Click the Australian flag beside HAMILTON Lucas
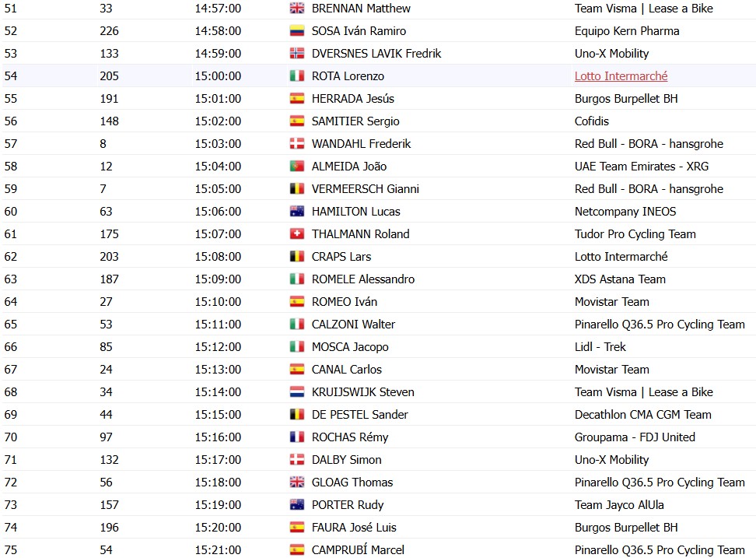Screen dimensions: 756x558 click(297, 211)
